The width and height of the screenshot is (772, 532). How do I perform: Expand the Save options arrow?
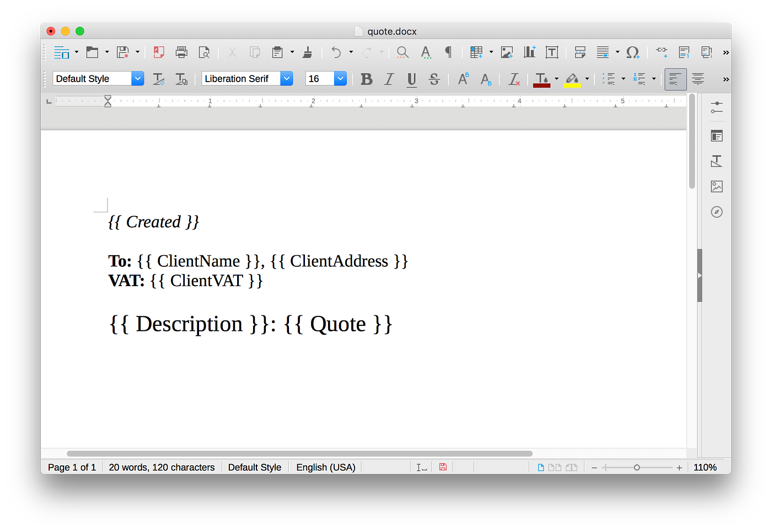(137, 52)
